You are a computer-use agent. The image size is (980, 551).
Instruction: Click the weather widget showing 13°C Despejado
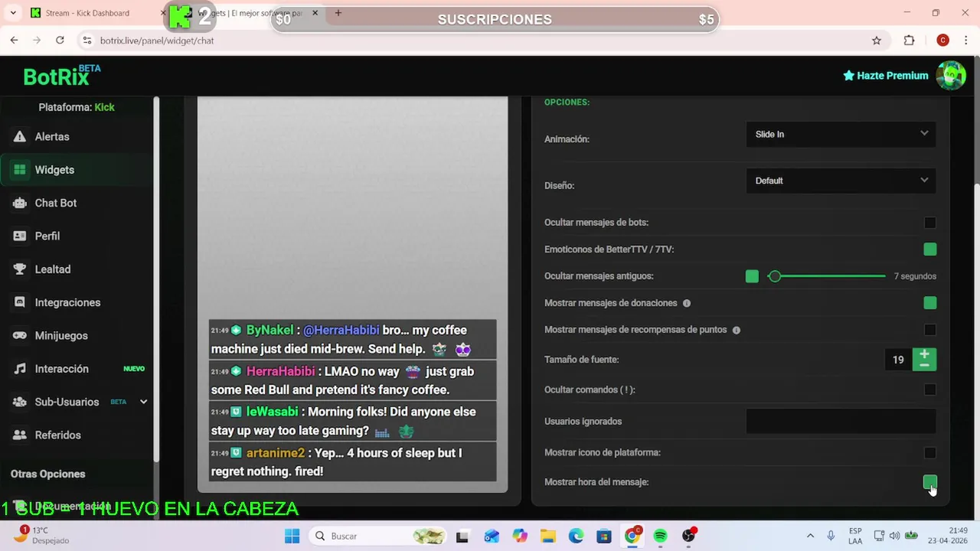[x=43, y=536]
